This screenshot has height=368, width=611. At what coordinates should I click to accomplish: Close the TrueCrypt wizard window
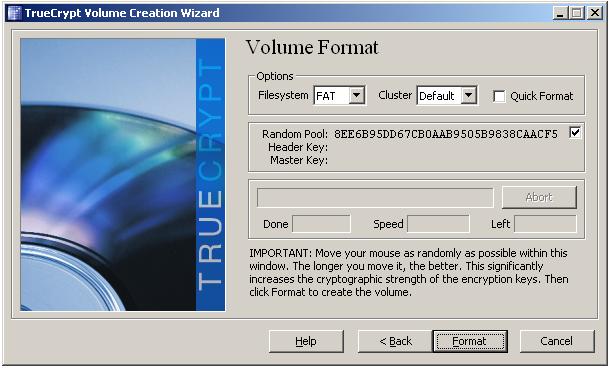pos(595,13)
